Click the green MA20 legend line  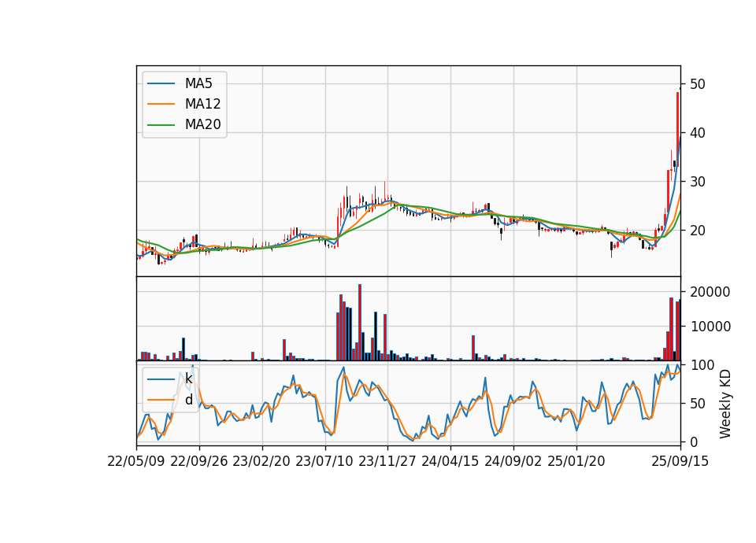(x=161, y=125)
